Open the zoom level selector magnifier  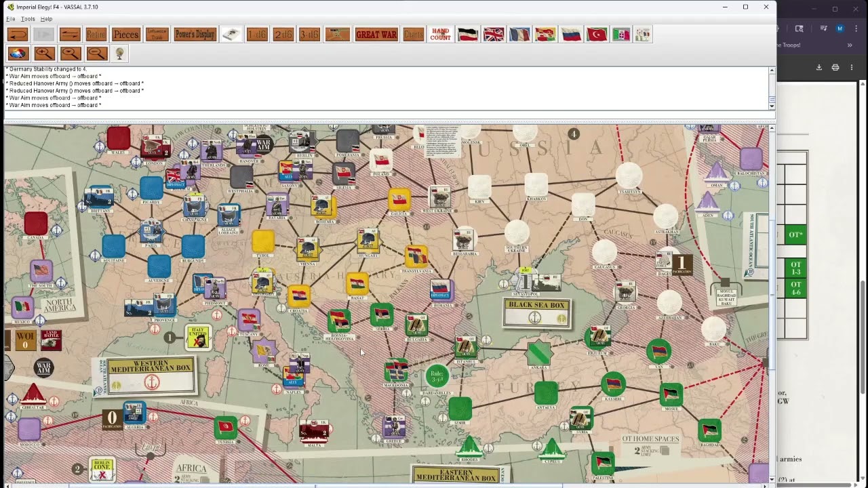point(70,54)
